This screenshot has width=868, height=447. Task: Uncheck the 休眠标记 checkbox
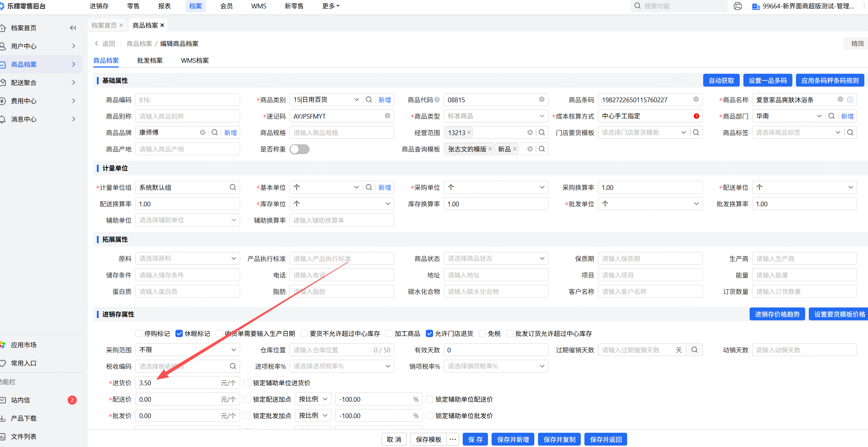[x=179, y=333]
